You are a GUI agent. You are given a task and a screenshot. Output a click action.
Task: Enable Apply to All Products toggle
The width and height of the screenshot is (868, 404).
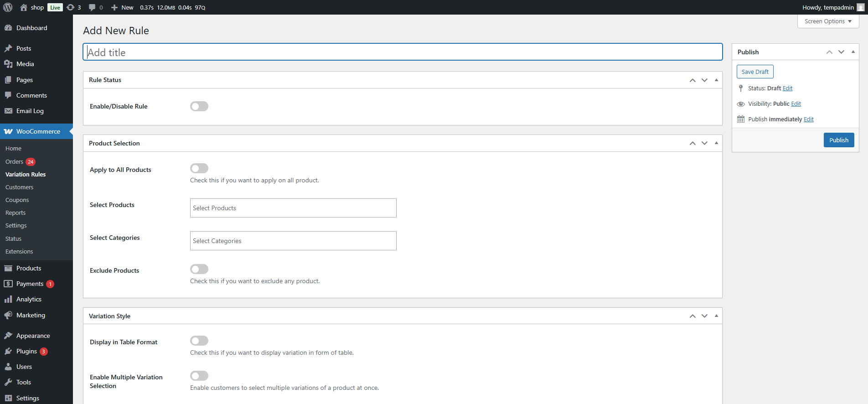199,168
